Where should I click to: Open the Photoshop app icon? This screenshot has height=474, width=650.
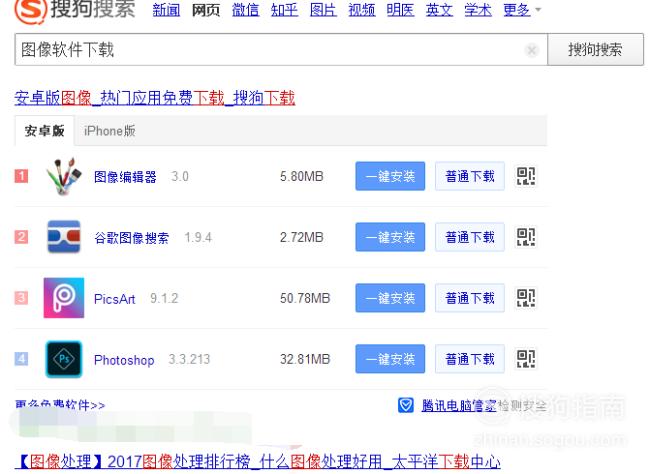(x=64, y=359)
